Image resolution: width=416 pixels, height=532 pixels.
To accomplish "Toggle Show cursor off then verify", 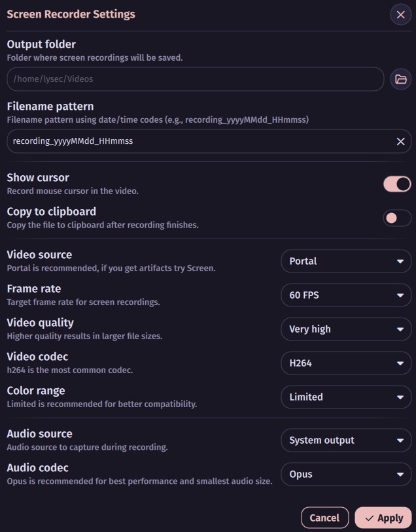I will click(x=397, y=184).
